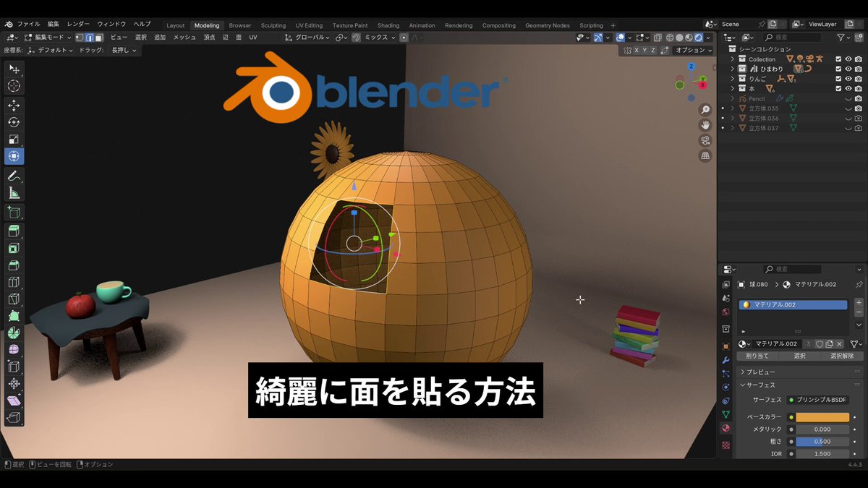This screenshot has width=868, height=488.
Task: Select the Shear tool at toolbar bottom
Action: tap(14, 401)
